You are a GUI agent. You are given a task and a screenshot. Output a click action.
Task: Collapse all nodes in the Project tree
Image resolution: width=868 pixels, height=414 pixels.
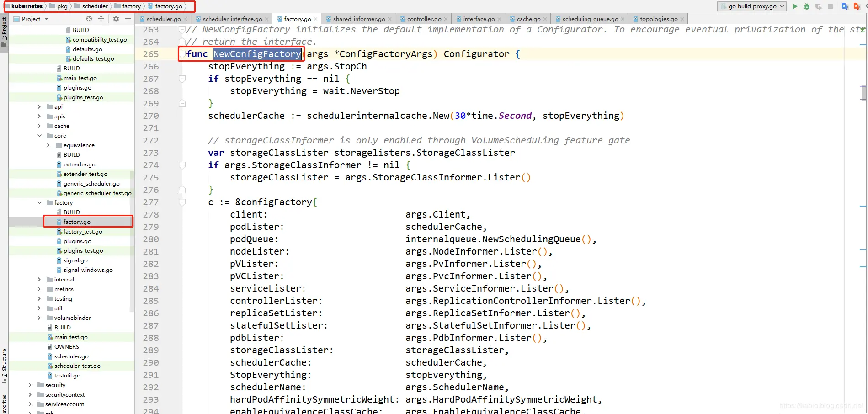(x=101, y=19)
